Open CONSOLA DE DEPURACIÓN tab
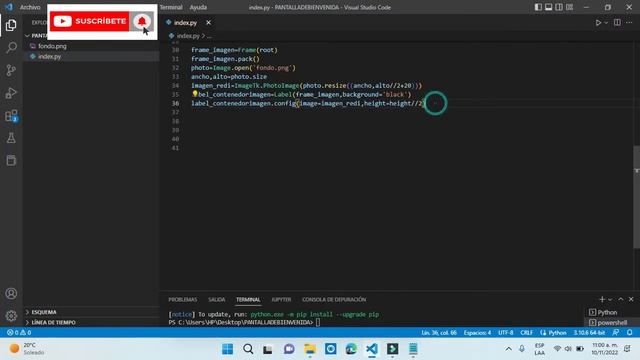The width and height of the screenshot is (640, 360). [334, 300]
